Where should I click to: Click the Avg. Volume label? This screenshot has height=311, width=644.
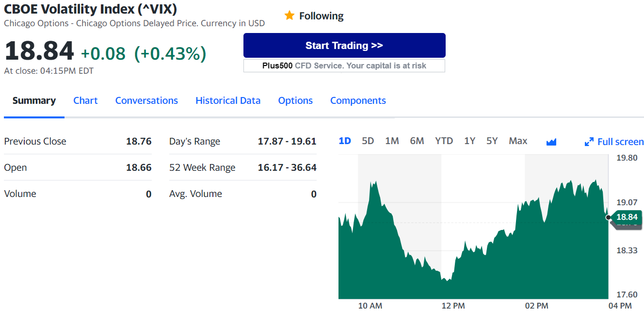point(195,194)
